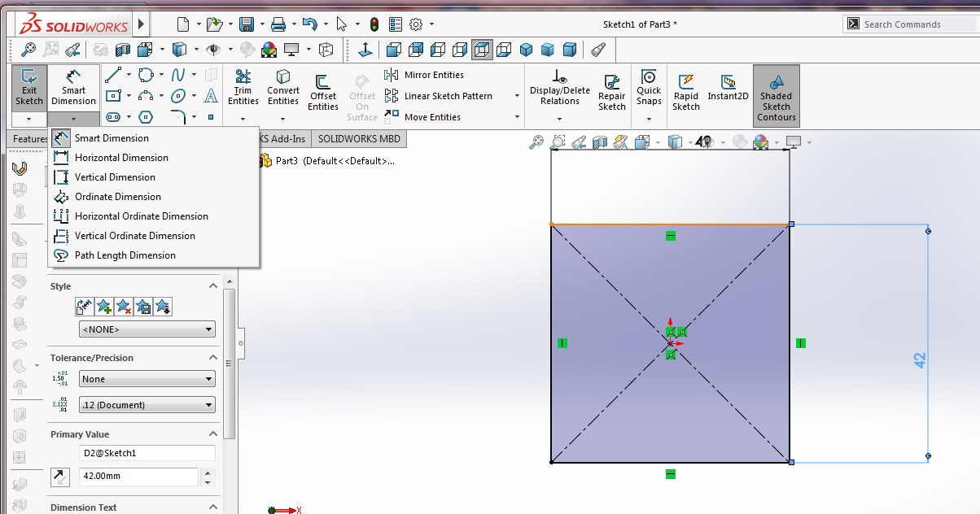The width and height of the screenshot is (980, 514).
Task: Click Move Entities button
Action: point(422,117)
